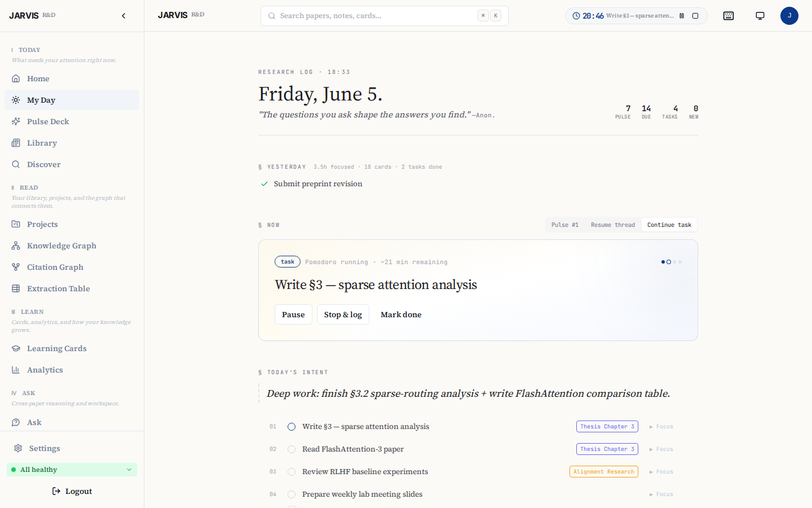Click the Mark done button
812x508 pixels.
pyautogui.click(x=401, y=314)
